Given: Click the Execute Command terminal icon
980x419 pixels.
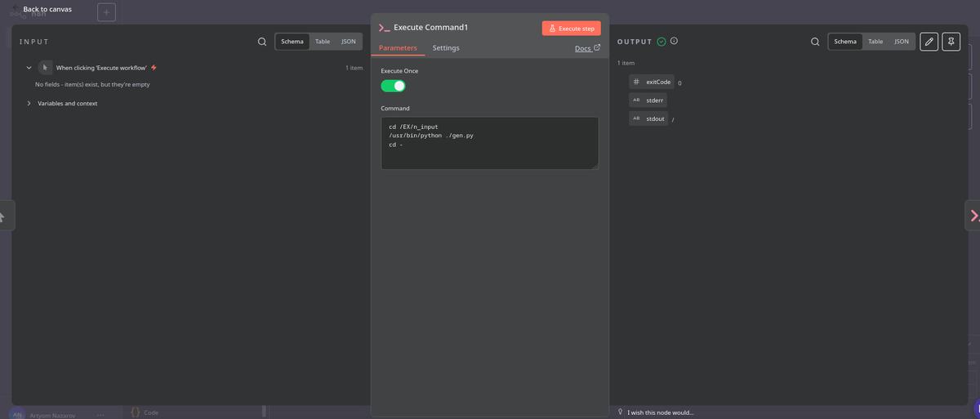Looking at the screenshot, I should coord(384,28).
